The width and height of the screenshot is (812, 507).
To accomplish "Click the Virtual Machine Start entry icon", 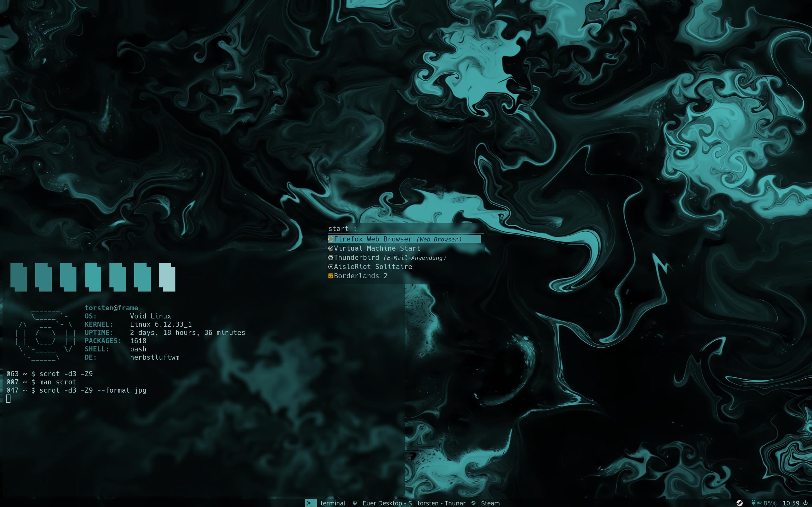I will point(331,248).
